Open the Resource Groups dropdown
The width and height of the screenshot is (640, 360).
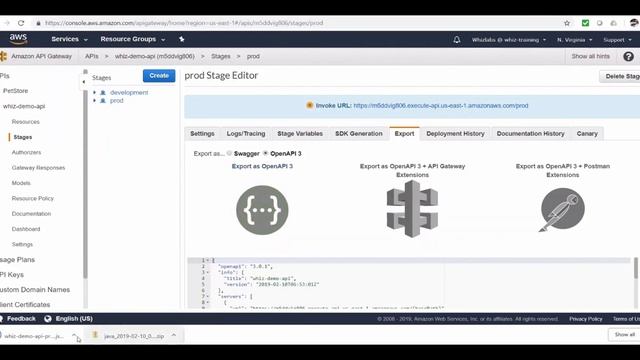[133, 39]
